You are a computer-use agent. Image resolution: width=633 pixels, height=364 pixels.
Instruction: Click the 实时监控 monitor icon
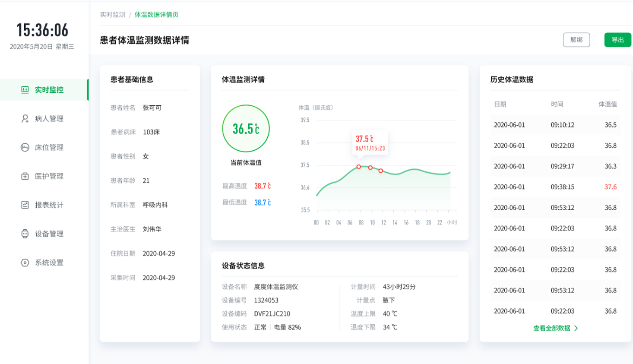tap(25, 90)
